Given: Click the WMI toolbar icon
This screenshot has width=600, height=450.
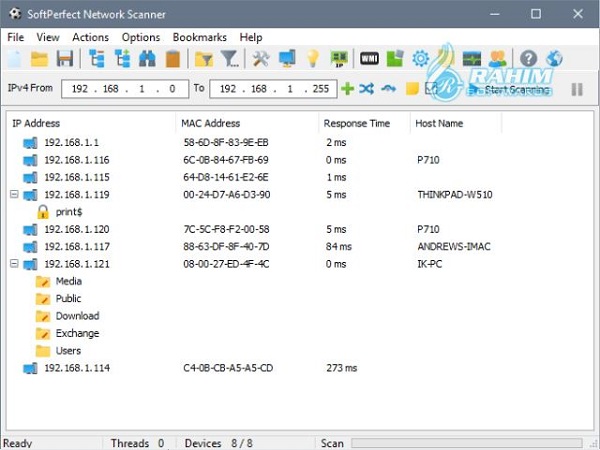Looking at the screenshot, I should [369, 59].
